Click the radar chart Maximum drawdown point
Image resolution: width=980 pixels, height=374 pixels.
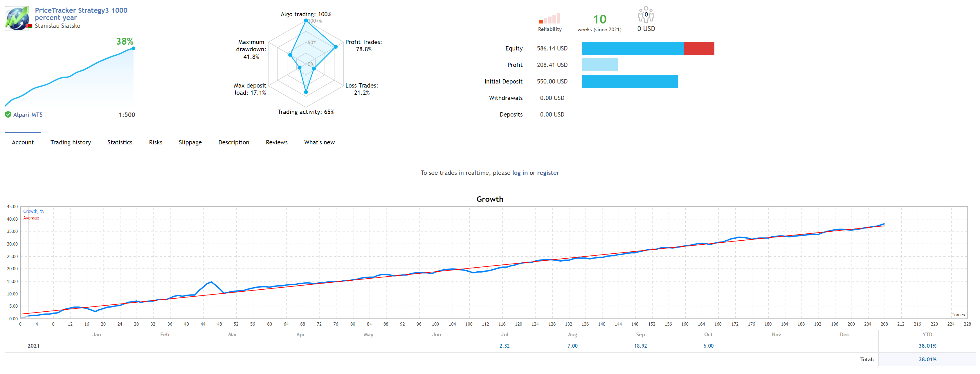(290, 55)
